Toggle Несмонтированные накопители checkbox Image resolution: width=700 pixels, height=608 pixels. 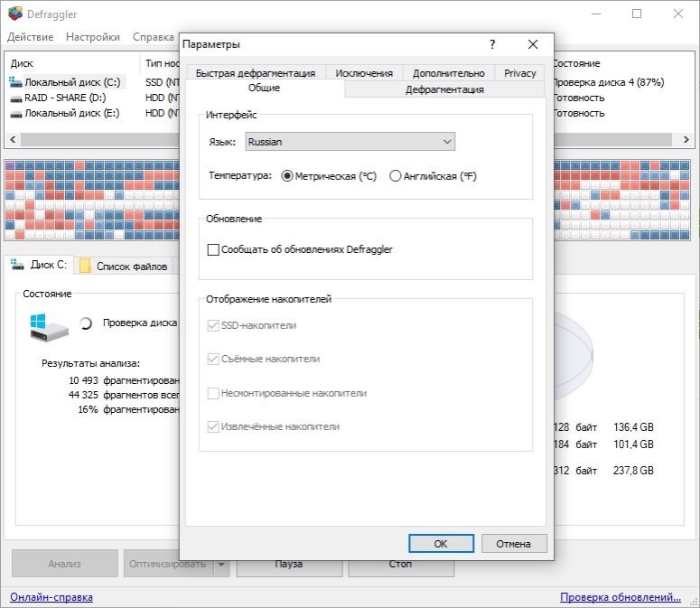(x=213, y=393)
